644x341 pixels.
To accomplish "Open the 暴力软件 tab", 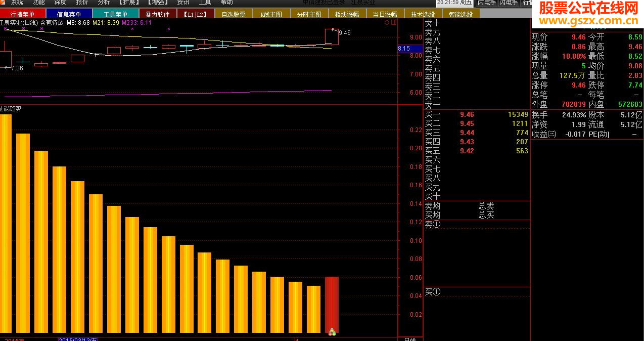I will point(158,14).
